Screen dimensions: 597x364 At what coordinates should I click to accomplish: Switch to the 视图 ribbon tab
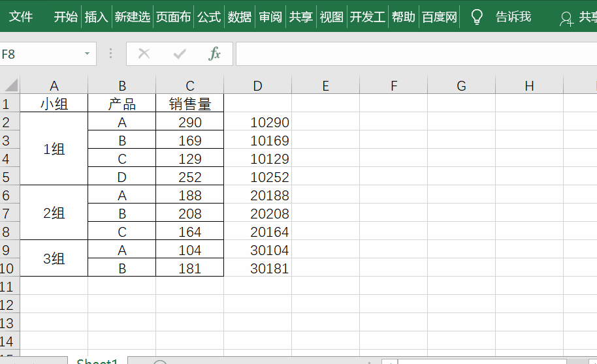pyautogui.click(x=331, y=17)
